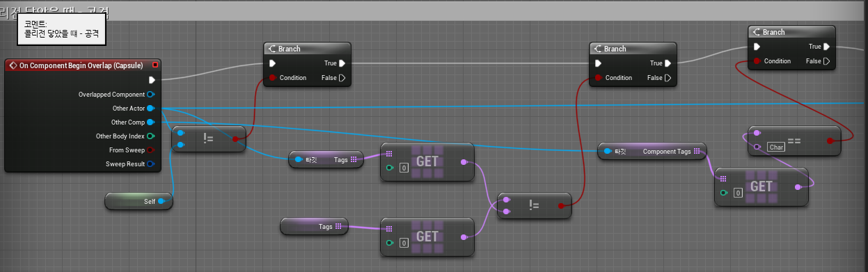
Task: Click the first Branch's False output pin
Action: (342, 78)
